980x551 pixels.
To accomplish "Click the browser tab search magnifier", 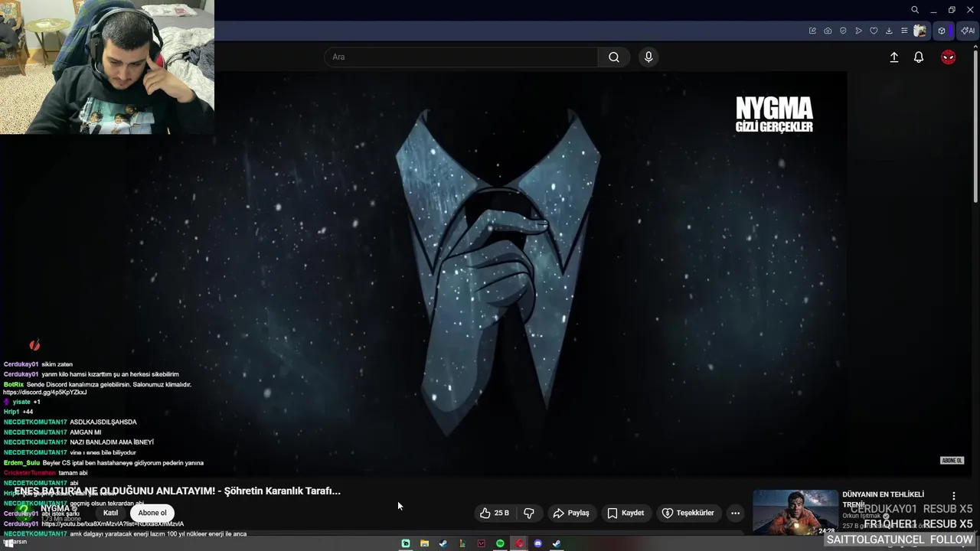I will [915, 10].
